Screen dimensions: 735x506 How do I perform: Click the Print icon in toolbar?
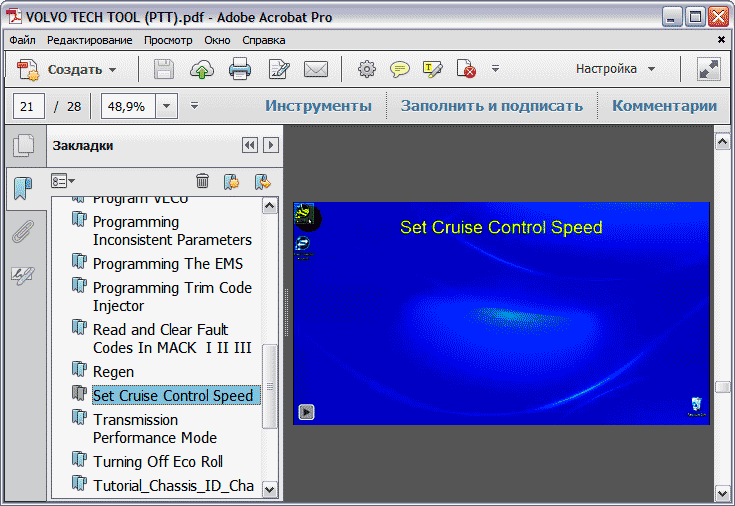(240, 70)
